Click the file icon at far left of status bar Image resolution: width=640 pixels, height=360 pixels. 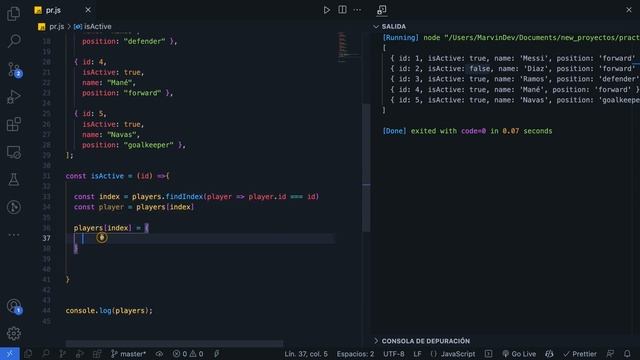(x=28, y=354)
